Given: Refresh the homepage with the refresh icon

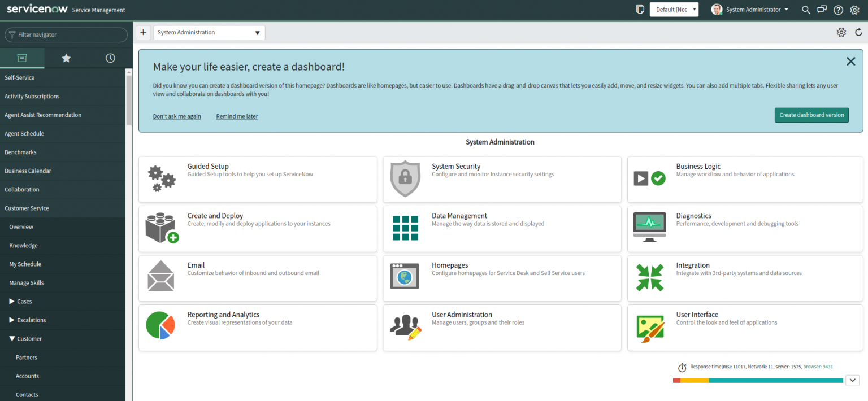Looking at the screenshot, I should point(859,32).
